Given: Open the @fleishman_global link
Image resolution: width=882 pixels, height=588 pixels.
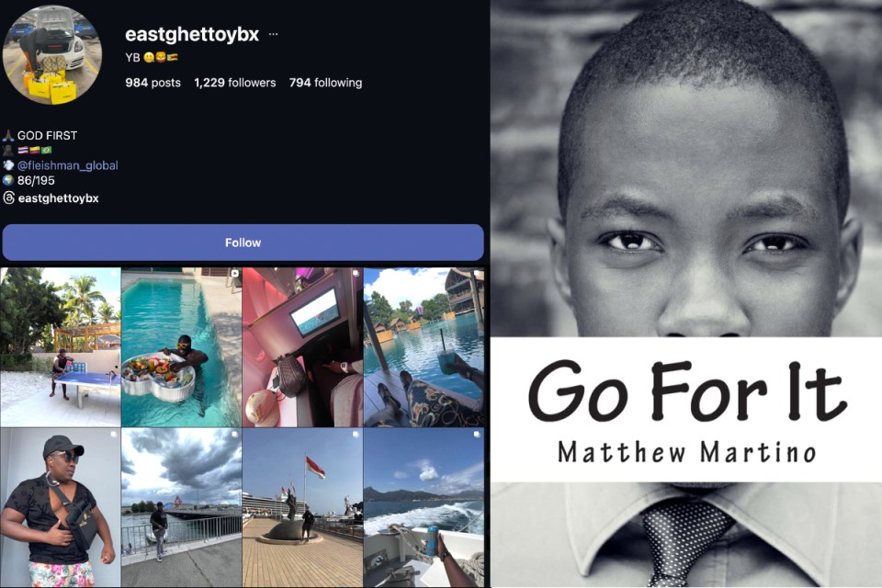Looking at the screenshot, I should [67, 165].
